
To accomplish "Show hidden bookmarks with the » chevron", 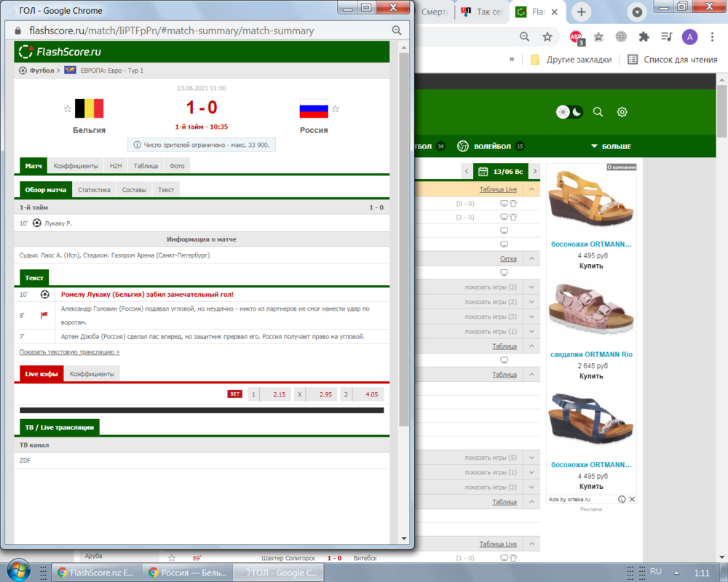I will coord(512,60).
